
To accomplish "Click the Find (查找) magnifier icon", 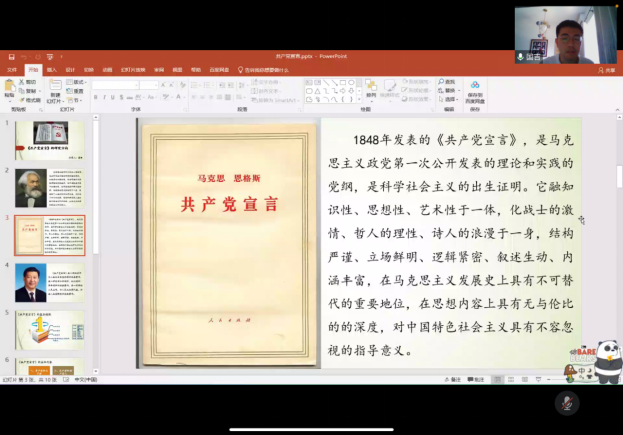I will [441, 81].
